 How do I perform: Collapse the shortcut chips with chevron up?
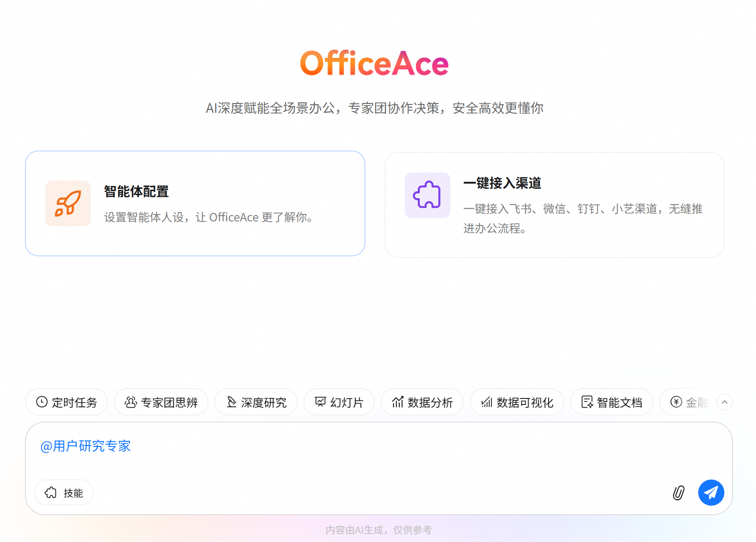pyautogui.click(x=724, y=402)
